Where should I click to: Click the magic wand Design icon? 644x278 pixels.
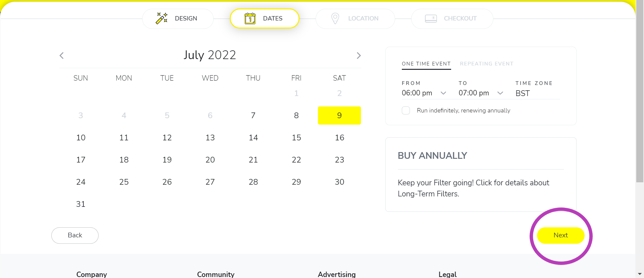[x=162, y=18]
